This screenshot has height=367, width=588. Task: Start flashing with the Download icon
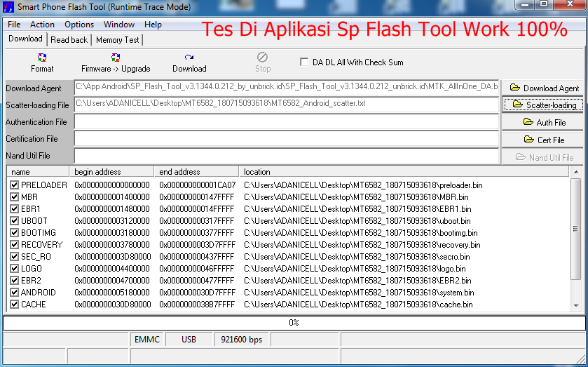pos(189,58)
